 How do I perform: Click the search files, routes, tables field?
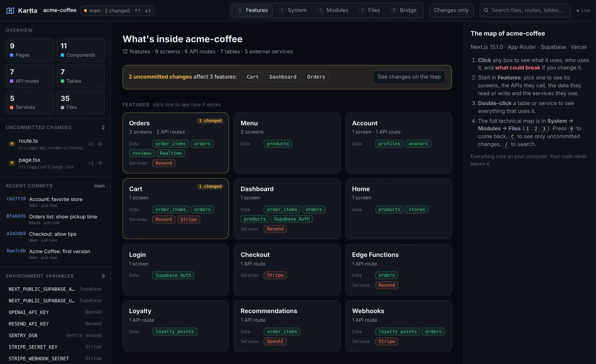(525, 10)
